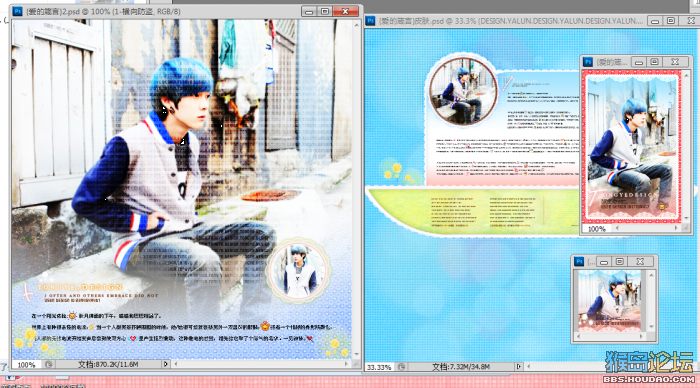The height and width of the screenshot is (388, 700).
Task: Click the status icon beside the 33.33% zoom field
Action: [401, 367]
